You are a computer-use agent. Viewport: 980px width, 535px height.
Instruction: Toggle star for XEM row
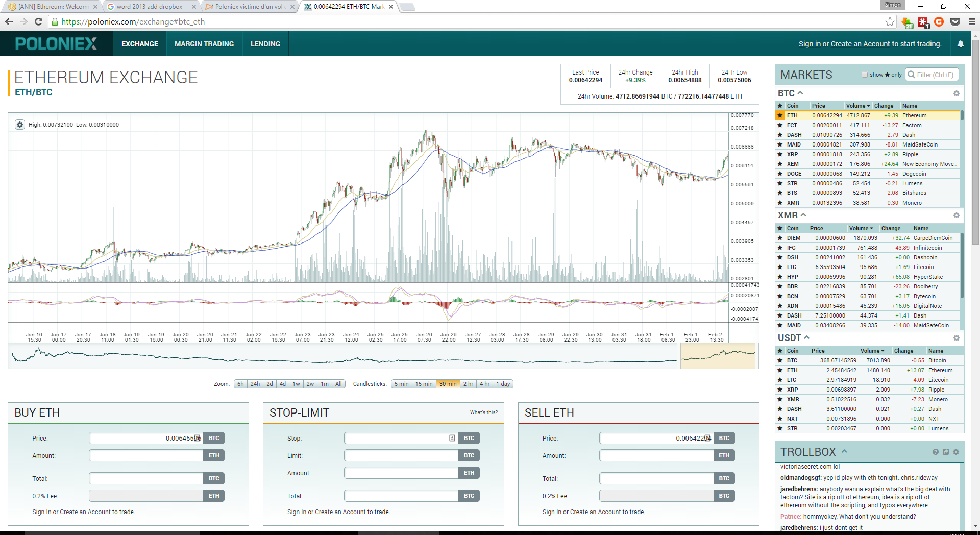coord(780,164)
